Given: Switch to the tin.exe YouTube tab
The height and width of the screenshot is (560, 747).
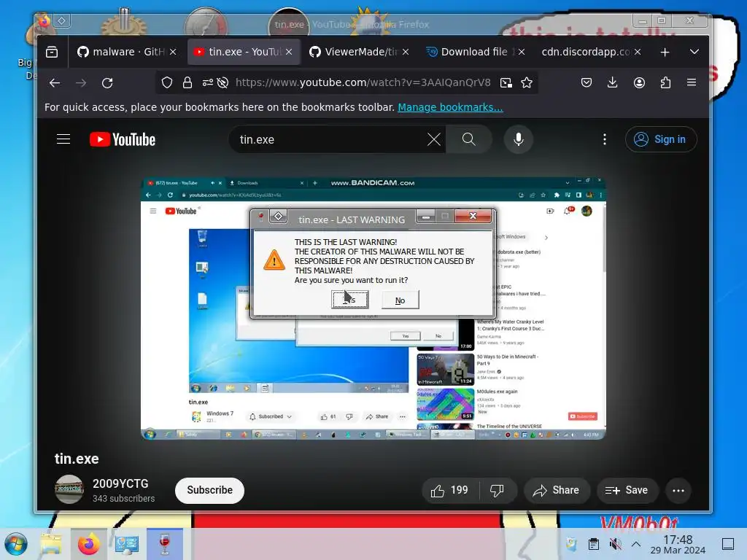Looking at the screenshot, I should tap(244, 52).
